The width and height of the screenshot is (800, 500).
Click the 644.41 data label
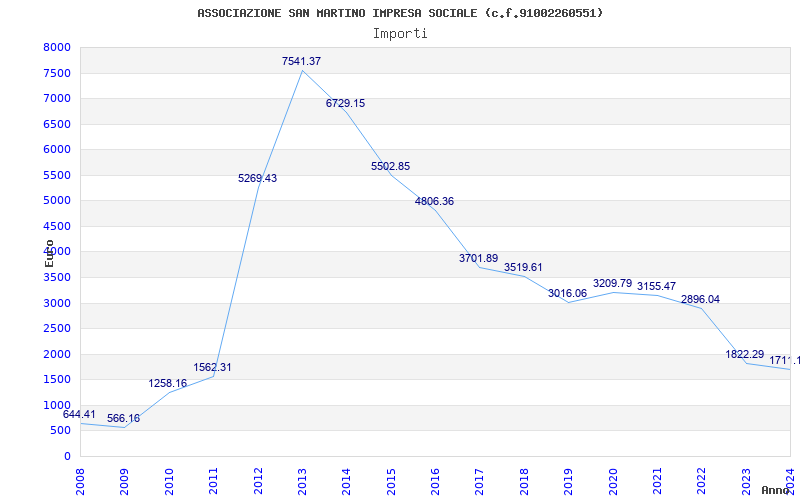tap(79, 414)
